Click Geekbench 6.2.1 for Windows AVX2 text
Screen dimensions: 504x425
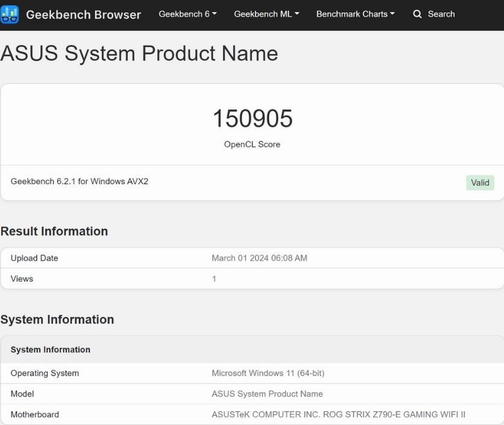(80, 181)
